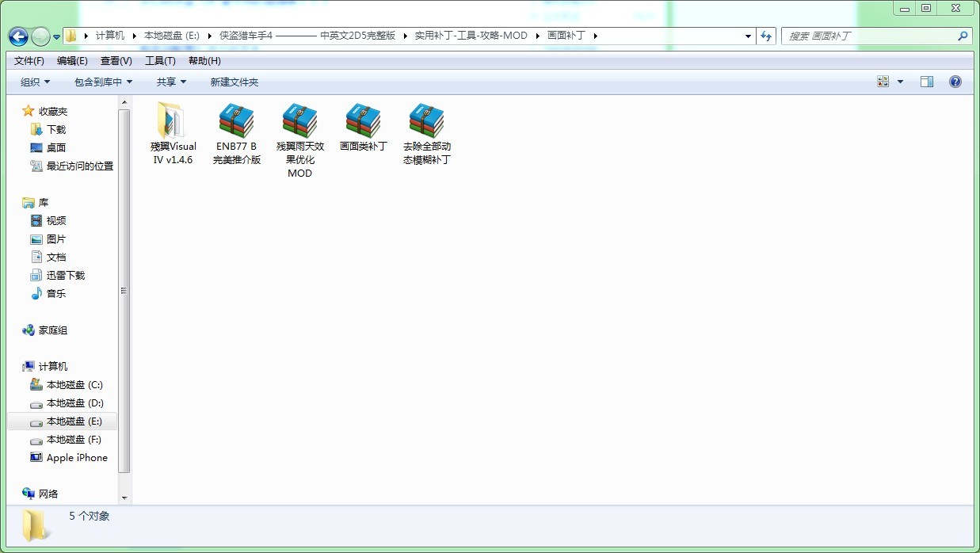The height and width of the screenshot is (553, 980).
Task: Select 本地磁盘 (F:) in navigation pane
Action: click(74, 439)
